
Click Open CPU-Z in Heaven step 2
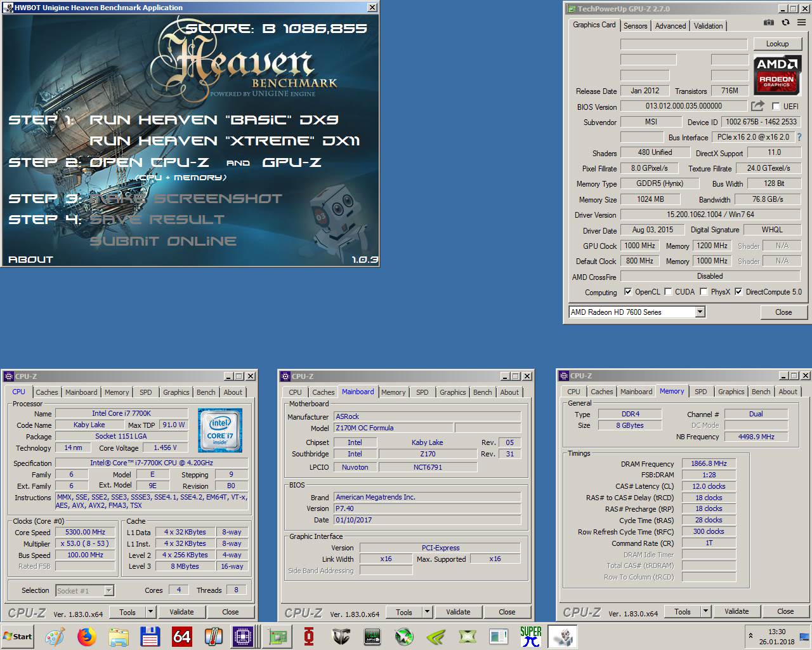coord(149,162)
